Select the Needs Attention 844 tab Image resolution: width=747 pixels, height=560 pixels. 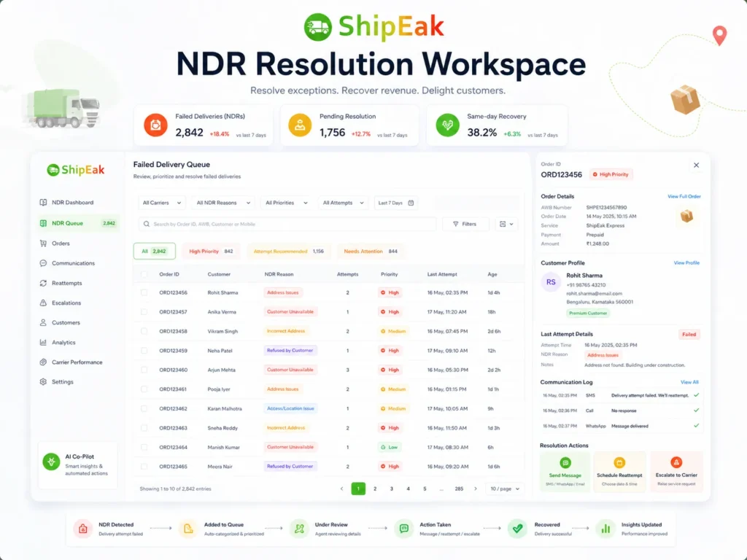pyautogui.click(x=371, y=252)
